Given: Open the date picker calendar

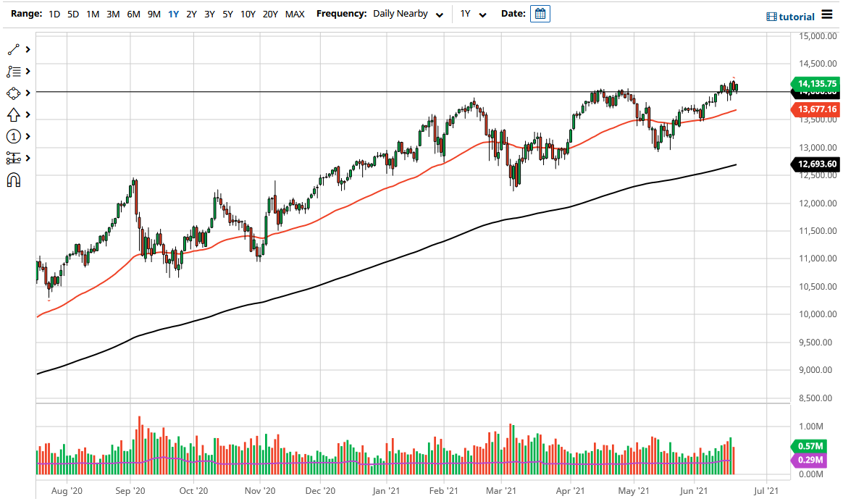Looking at the screenshot, I should pos(540,13).
